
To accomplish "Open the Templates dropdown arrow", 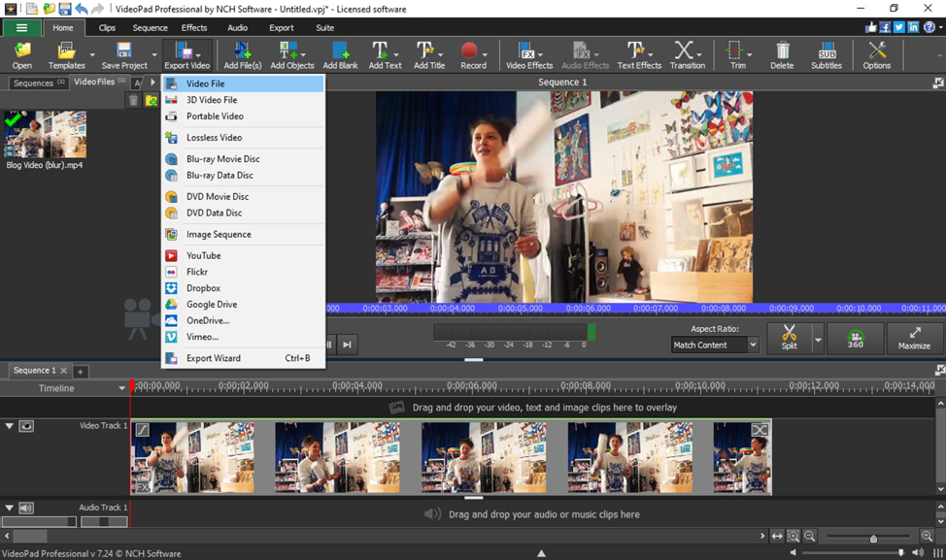I will click(92, 55).
